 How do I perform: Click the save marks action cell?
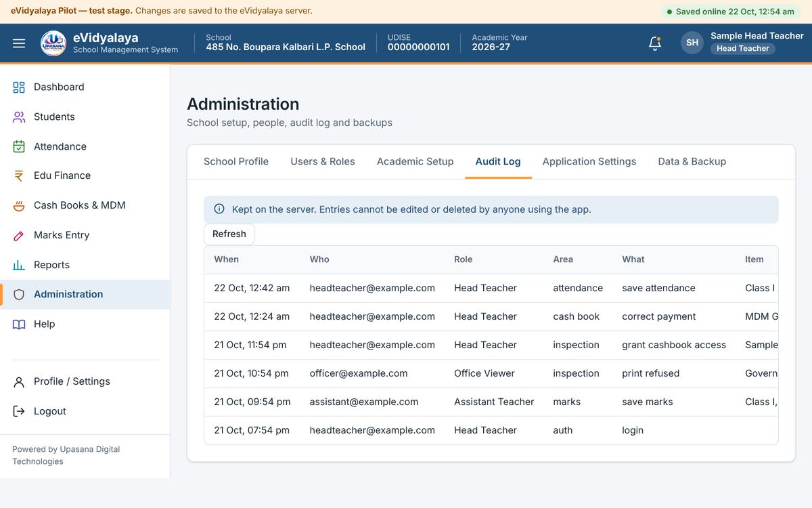[648, 402]
